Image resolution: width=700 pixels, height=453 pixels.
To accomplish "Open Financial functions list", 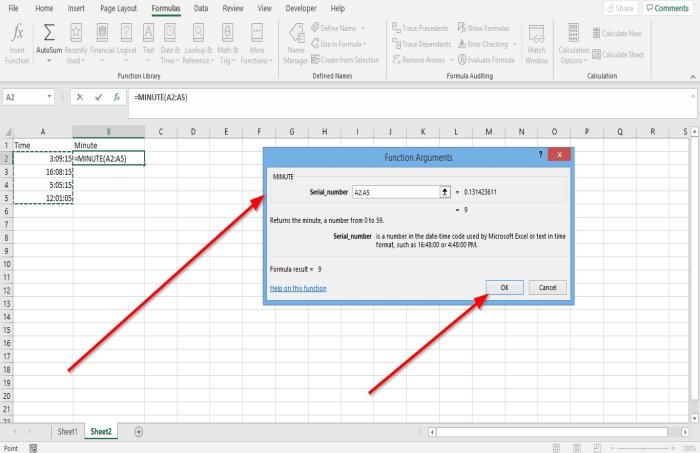I will 102,44.
